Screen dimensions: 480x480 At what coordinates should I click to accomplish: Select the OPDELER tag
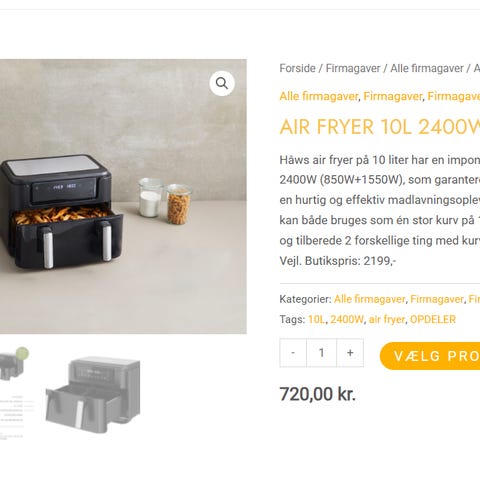433,319
